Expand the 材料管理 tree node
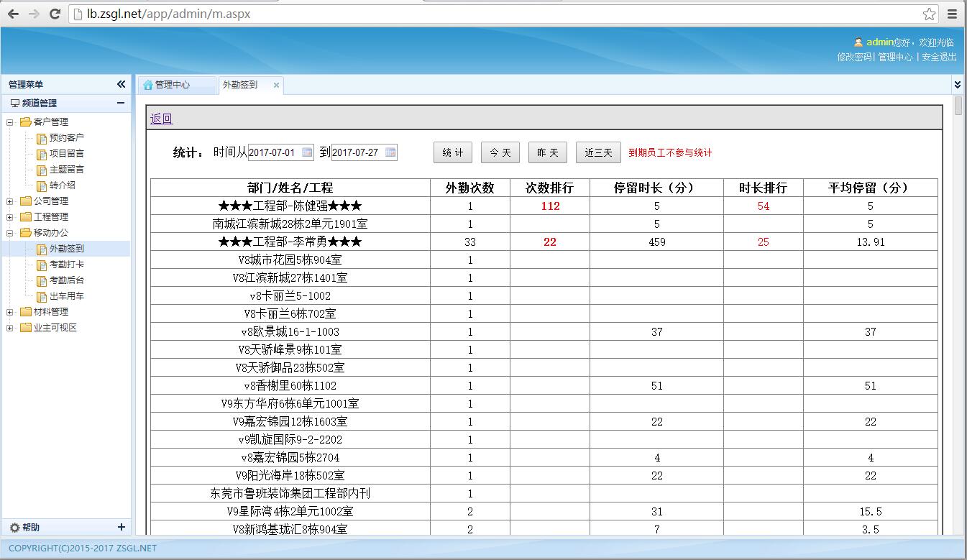Viewport: 967px width, 560px height. [10, 312]
